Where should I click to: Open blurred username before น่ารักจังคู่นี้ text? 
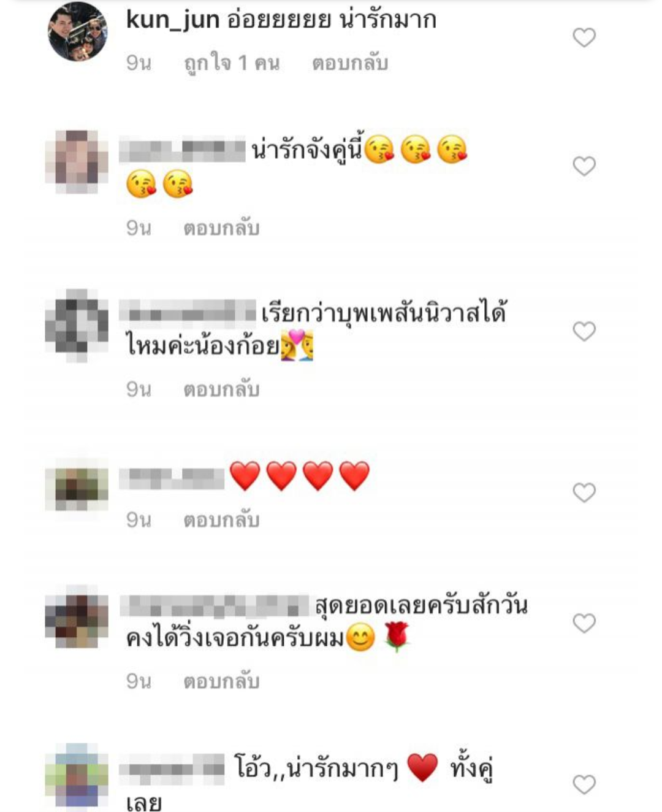tap(182, 151)
